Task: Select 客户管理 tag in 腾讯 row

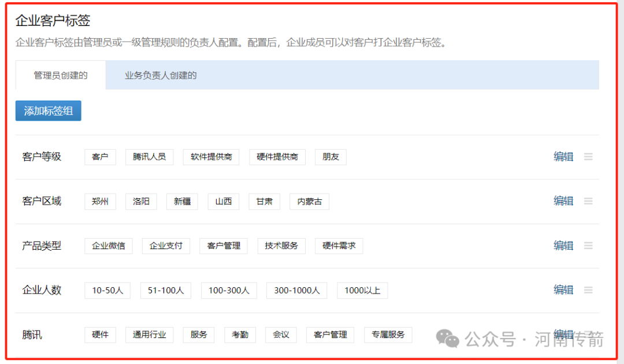Action: (330, 335)
